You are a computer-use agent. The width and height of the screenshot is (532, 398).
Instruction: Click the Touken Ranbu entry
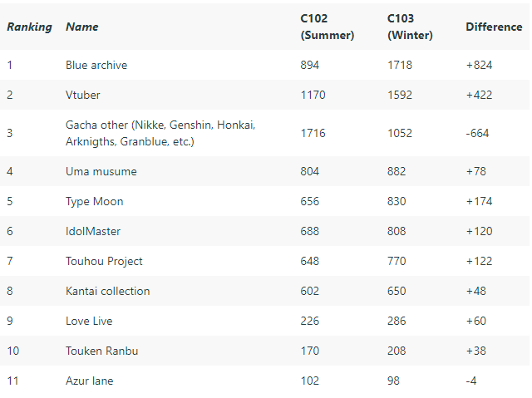pos(101,351)
